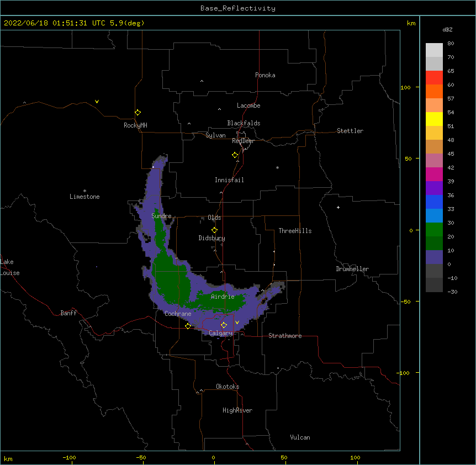Click the yellow station marker above Calgary label

pos(224,325)
